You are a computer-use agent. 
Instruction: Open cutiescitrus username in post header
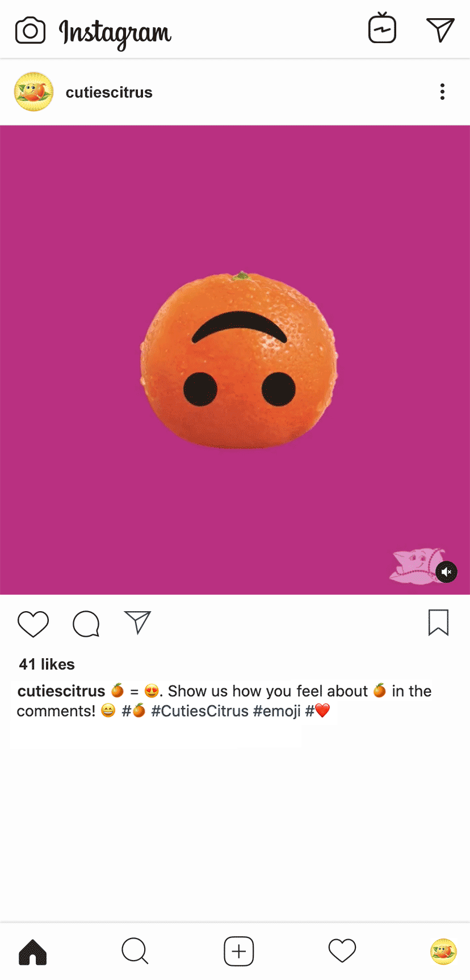tap(109, 92)
